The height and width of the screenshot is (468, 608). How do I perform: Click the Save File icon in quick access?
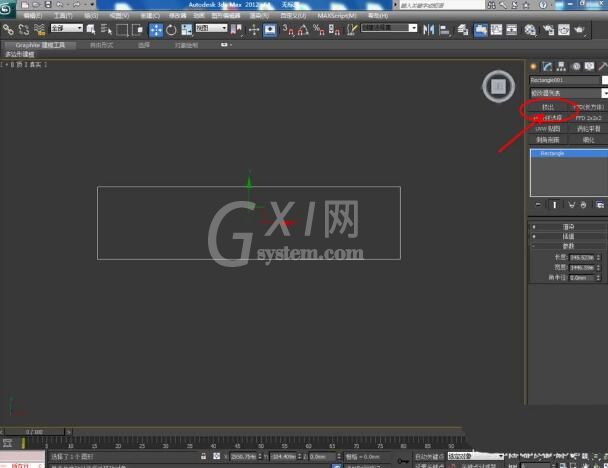48,5
